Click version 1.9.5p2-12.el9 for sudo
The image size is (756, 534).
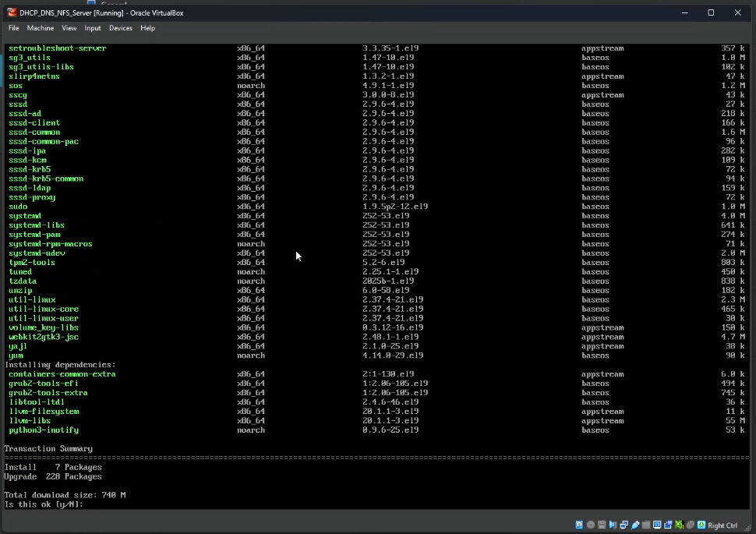[395, 207]
